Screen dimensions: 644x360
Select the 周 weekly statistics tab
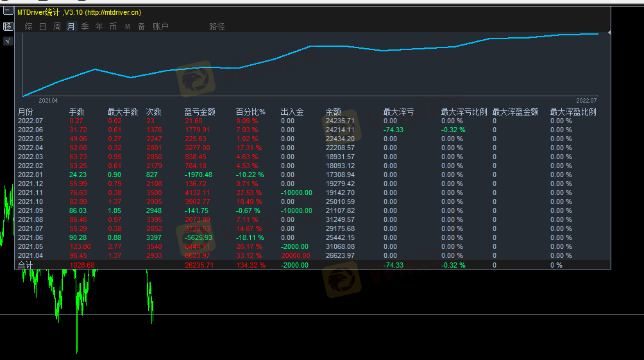click(x=56, y=26)
